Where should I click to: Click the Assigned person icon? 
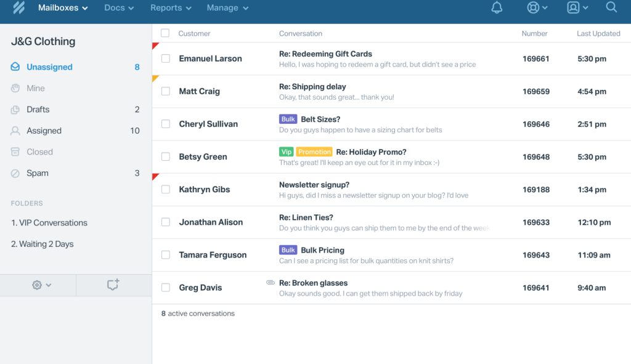coord(15,131)
